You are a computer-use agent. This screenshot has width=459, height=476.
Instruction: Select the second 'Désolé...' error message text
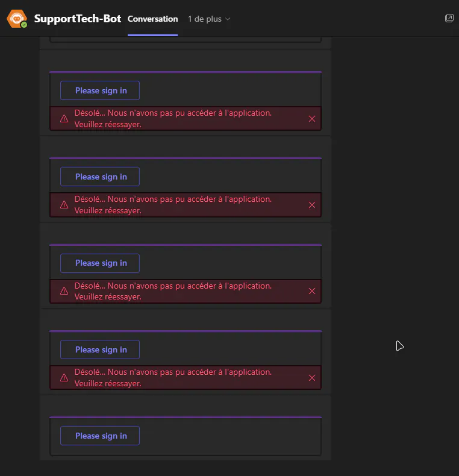click(173, 205)
